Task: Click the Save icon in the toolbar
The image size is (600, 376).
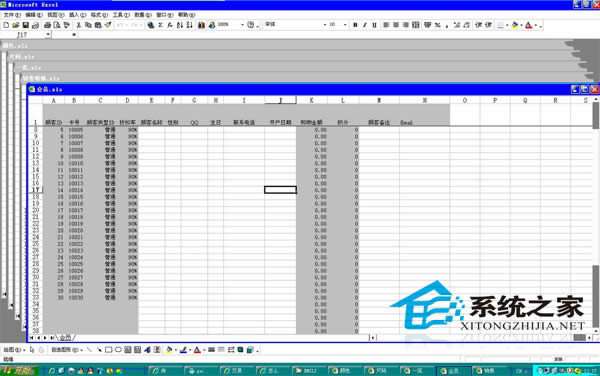Action: coord(26,25)
